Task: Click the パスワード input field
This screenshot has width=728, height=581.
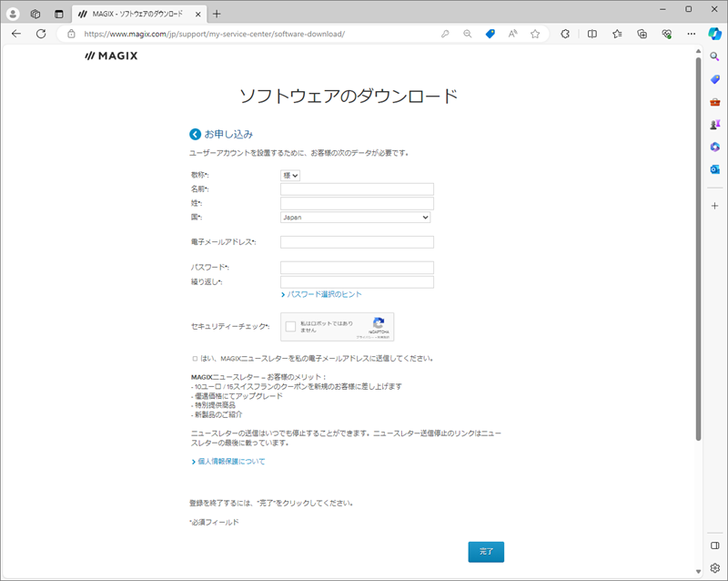Action: click(x=357, y=267)
